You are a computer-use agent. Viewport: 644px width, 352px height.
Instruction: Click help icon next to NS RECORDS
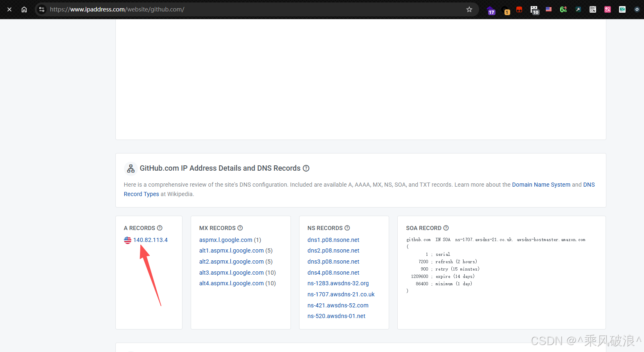[x=347, y=228]
